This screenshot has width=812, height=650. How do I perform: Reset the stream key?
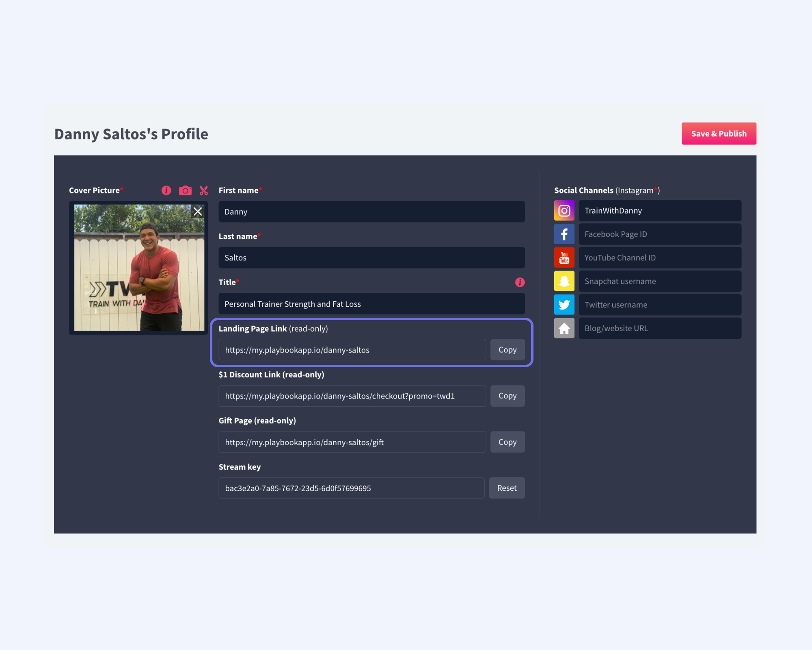(507, 488)
